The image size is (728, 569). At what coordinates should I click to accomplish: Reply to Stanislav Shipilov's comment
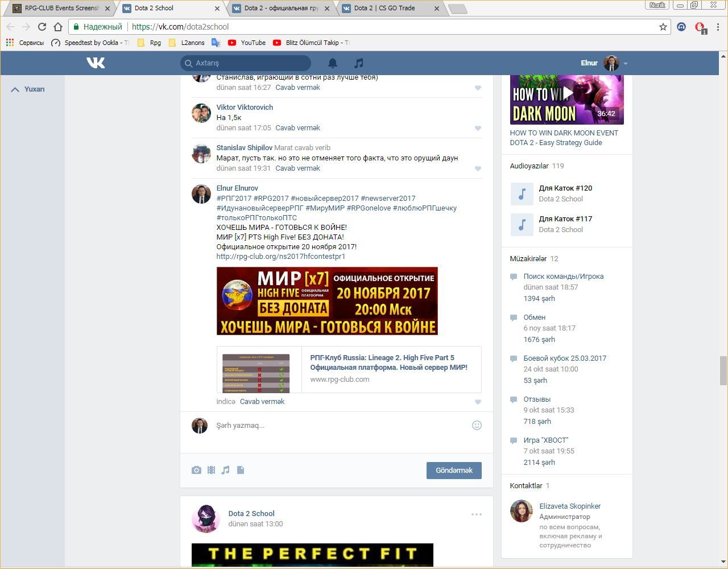(297, 168)
